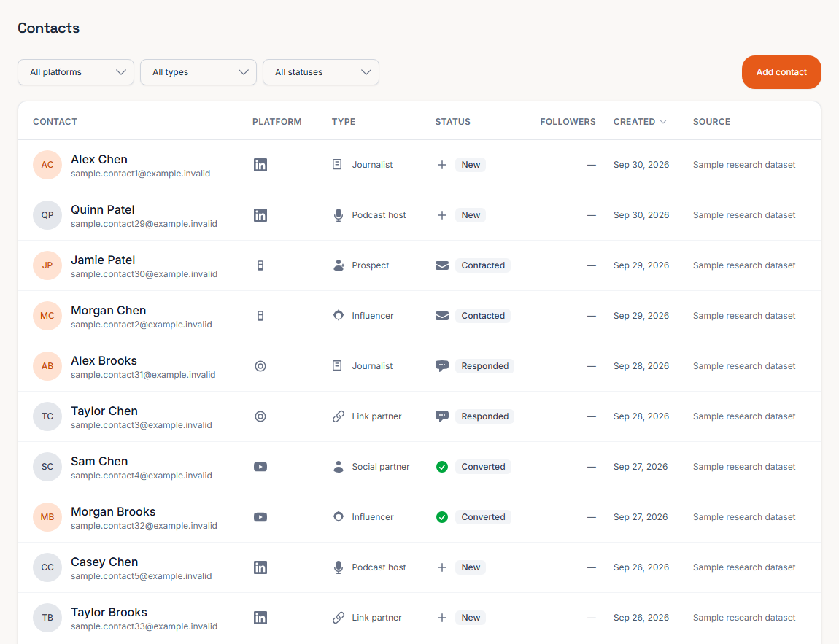839x644 pixels.
Task: Click Influencer icon in Morgan Chen row
Action: 339,316
